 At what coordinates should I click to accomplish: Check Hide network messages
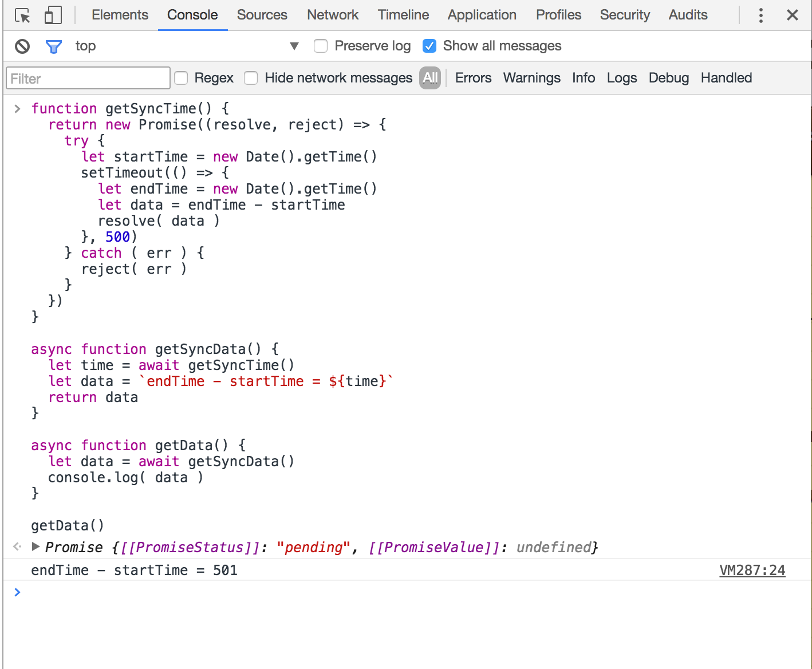tap(251, 78)
